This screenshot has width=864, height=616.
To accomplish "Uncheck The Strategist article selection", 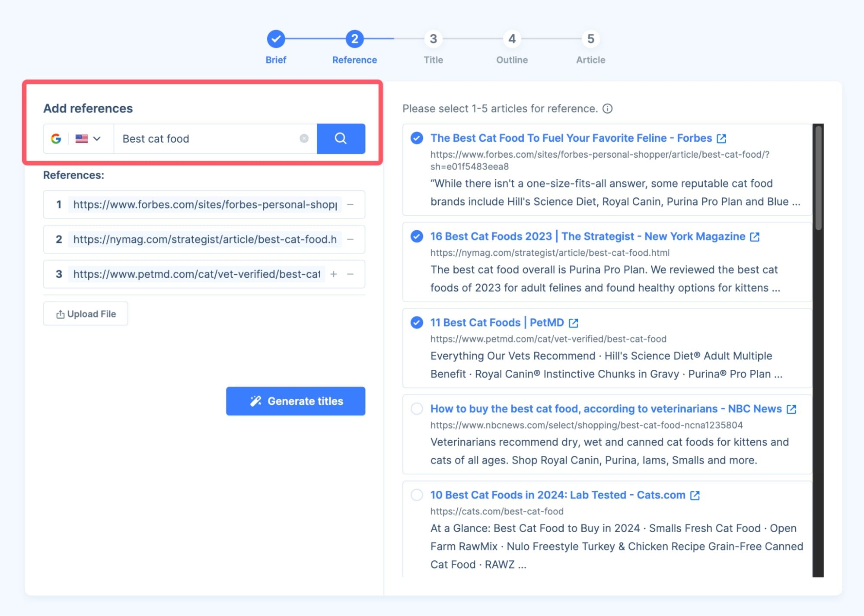I will pos(417,236).
